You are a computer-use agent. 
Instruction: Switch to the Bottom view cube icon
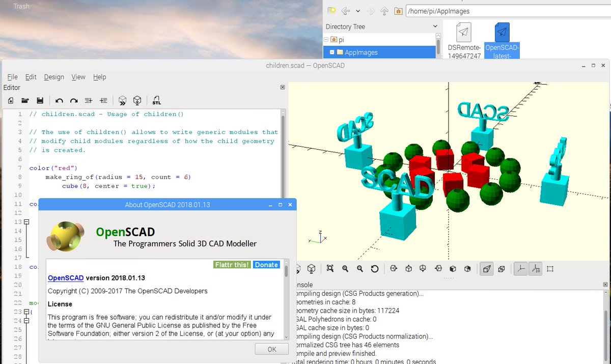click(x=423, y=269)
